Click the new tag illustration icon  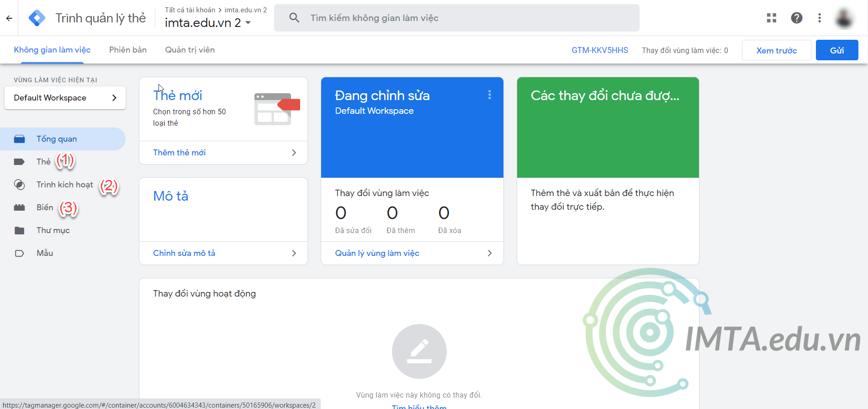(277, 109)
